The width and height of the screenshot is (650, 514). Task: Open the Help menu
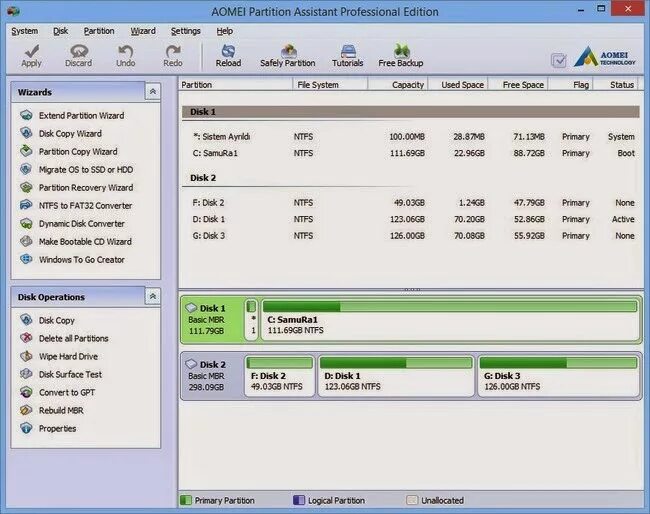tap(225, 31)
